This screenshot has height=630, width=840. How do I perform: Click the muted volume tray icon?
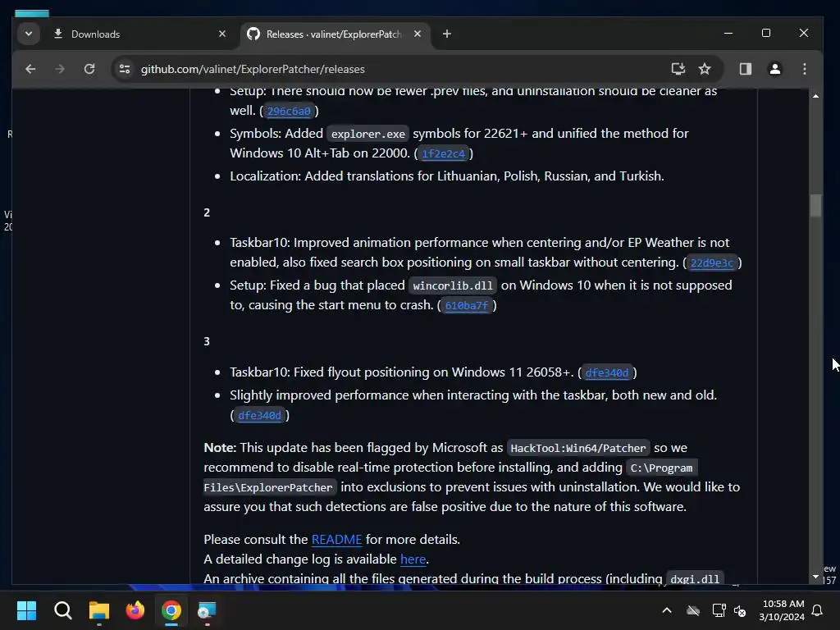pyautogui.click(x=740, y=610)
